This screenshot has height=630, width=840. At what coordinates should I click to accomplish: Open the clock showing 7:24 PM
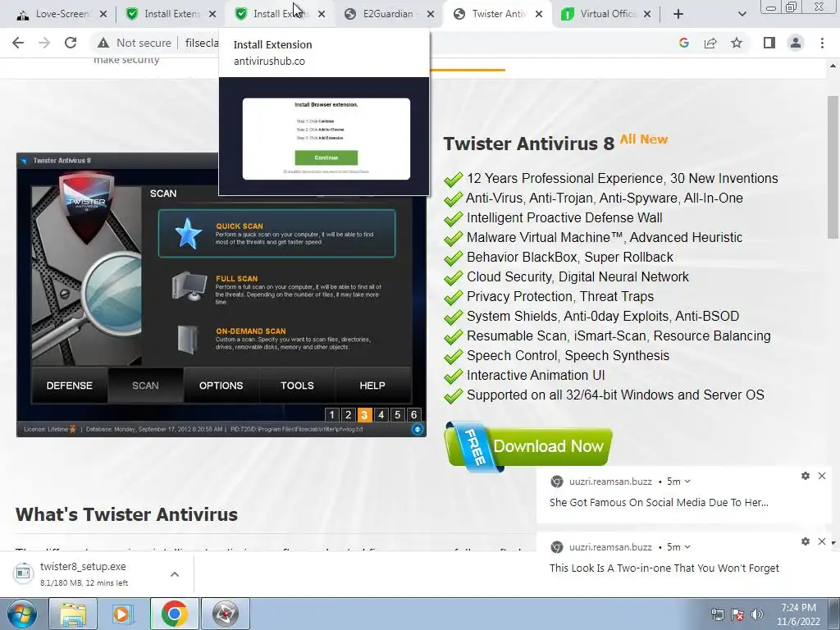799,614
